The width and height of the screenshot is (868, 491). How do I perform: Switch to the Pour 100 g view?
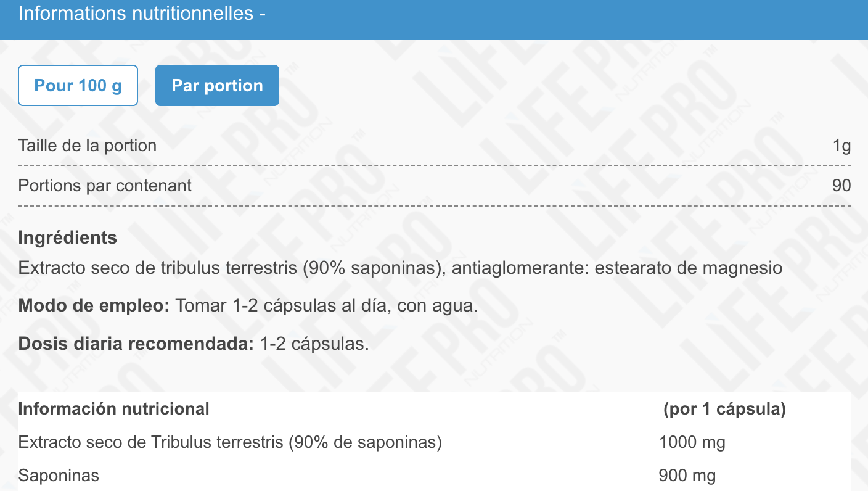tap(78, 85)
